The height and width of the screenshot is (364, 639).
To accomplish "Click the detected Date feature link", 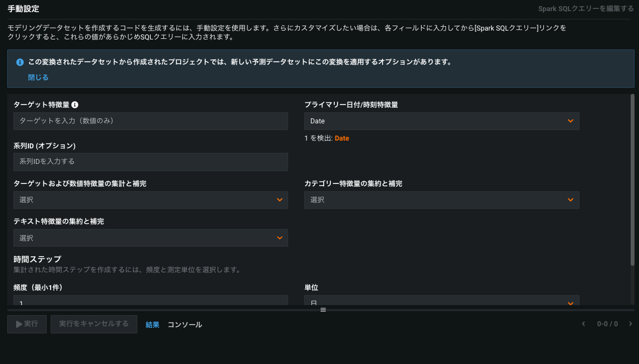I will click(341, 138).
